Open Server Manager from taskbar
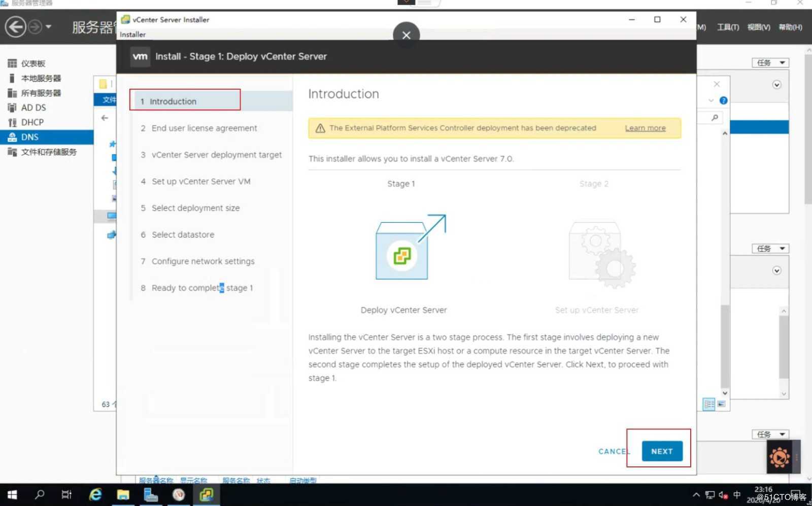 (151, 494)
